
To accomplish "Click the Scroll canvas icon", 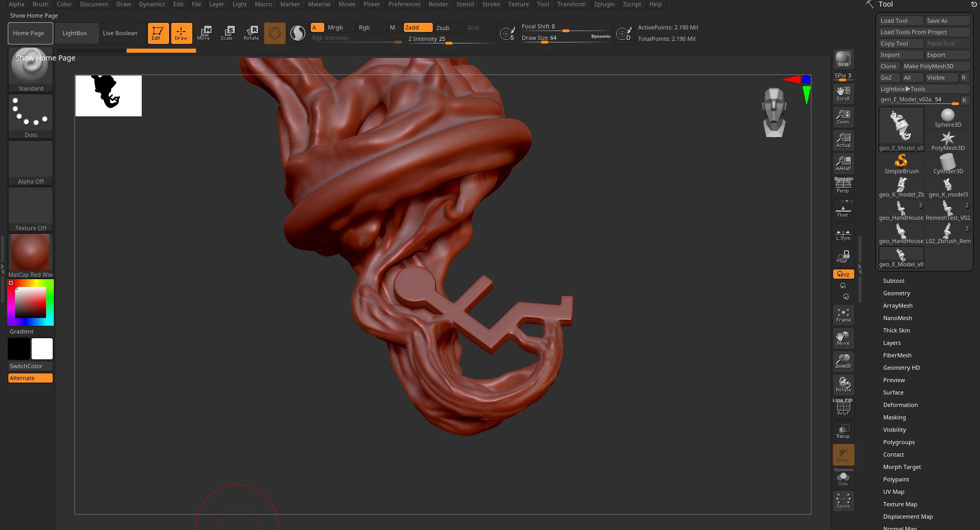I will pos(843,94).
